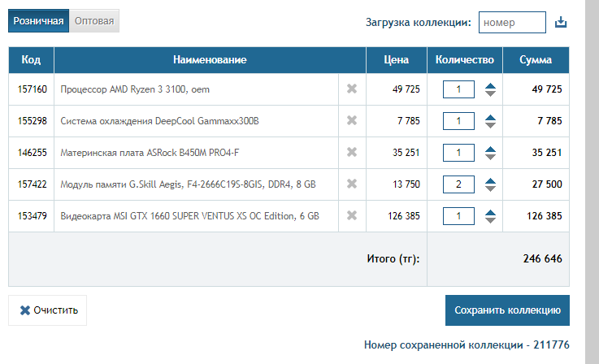599x364 pixels.
Task: Click product code 146255
Action: click(32, 153)
